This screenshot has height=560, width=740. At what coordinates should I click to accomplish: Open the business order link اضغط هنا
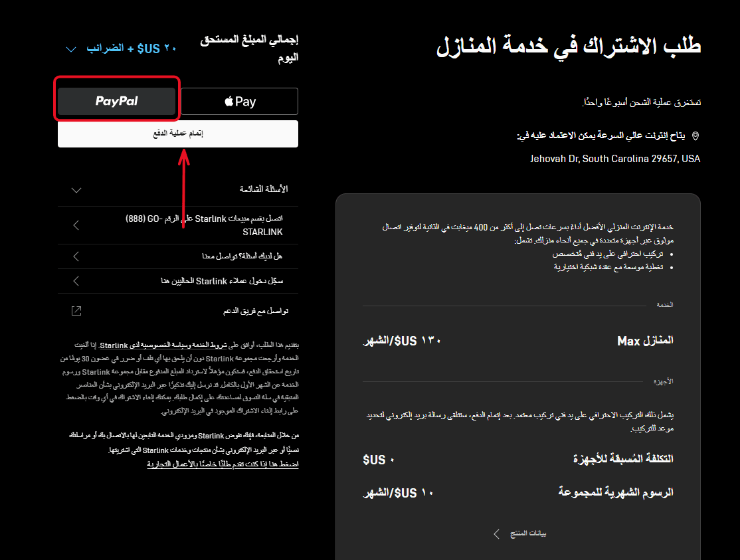click(223, 464)
